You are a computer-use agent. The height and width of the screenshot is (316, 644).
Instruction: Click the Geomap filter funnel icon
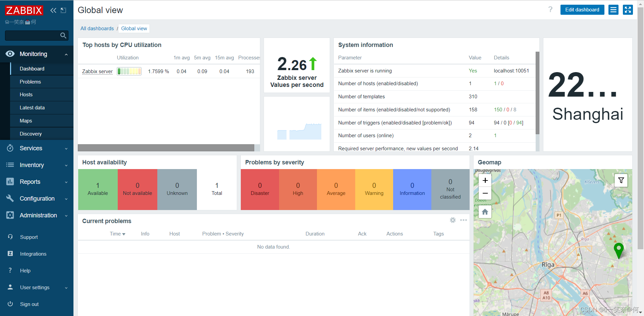click(621, 180)
